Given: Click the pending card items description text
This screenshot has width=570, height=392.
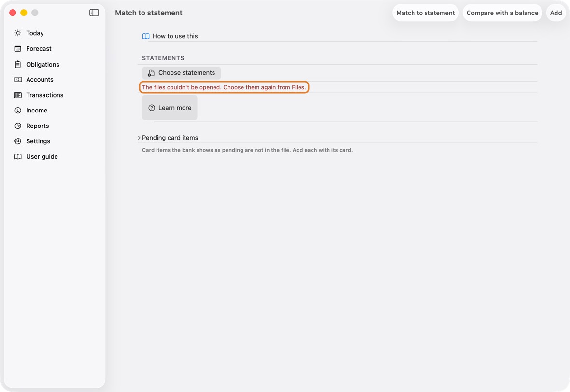Looking at the screenshot, I should [x=247, y=150].
